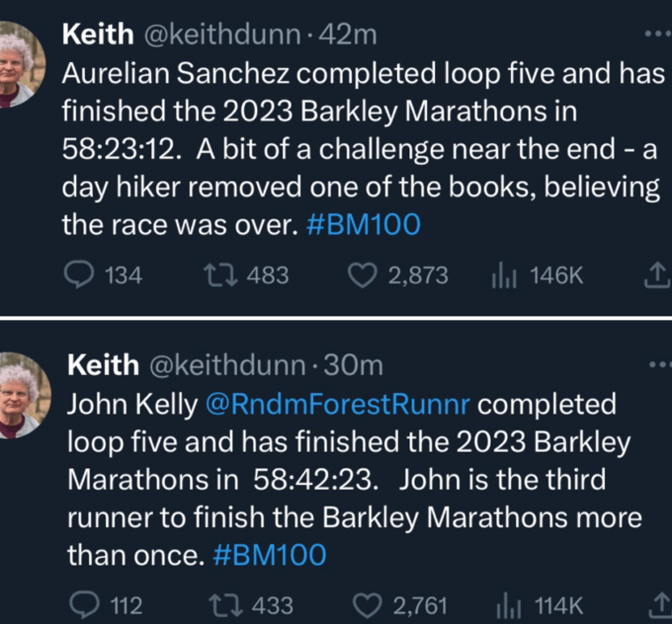Open the @RndmForestRunnr profile mention
Viewport: 672px width, 624px height.
click(x=338, y=404)
